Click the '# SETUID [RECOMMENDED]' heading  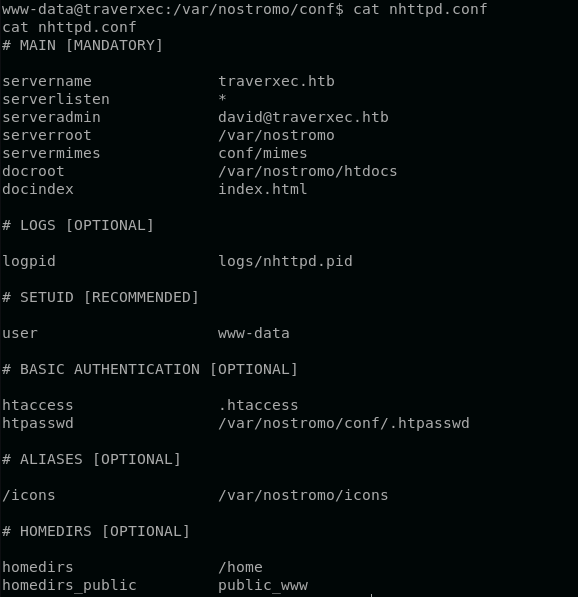tap(100, 297)
